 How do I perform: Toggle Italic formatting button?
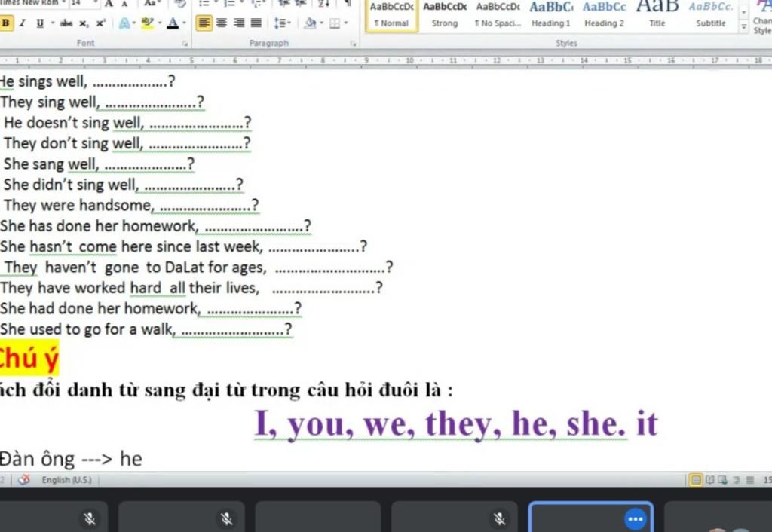[23, 23]
